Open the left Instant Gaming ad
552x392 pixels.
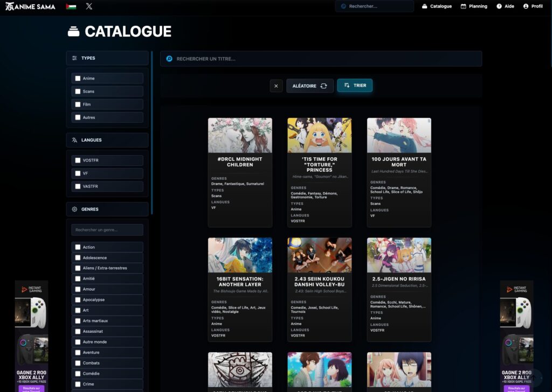tap(31, 336)
